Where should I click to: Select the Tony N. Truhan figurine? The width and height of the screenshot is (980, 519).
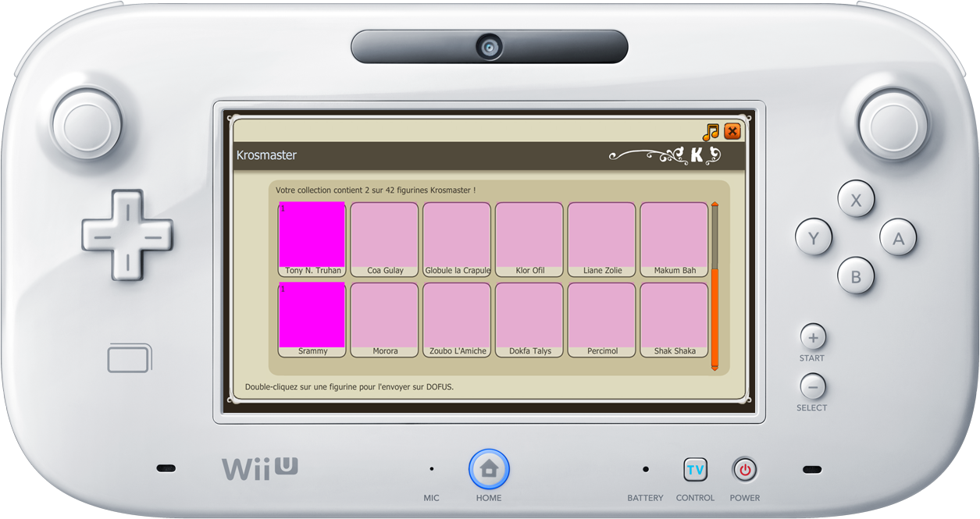click(x=312, y=238)
